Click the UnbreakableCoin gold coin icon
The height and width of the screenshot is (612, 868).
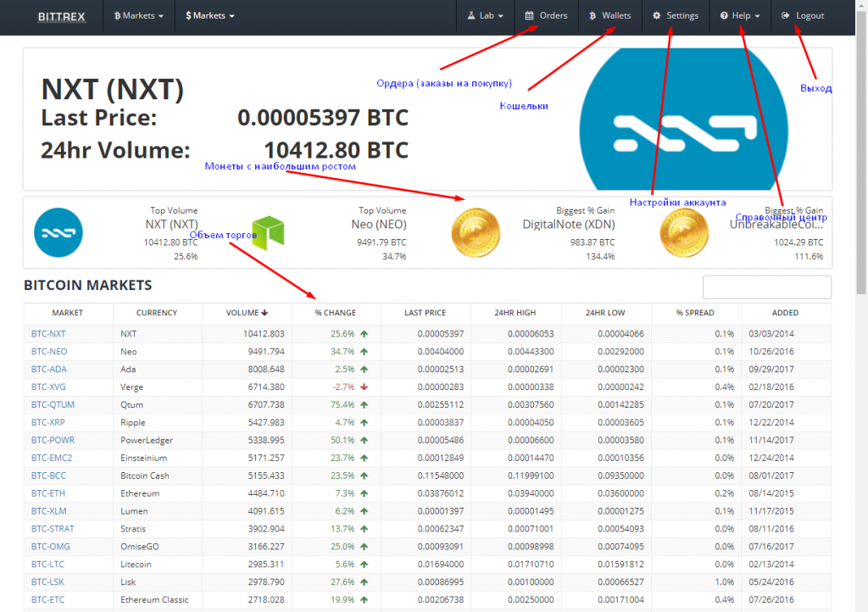[684, 232]
